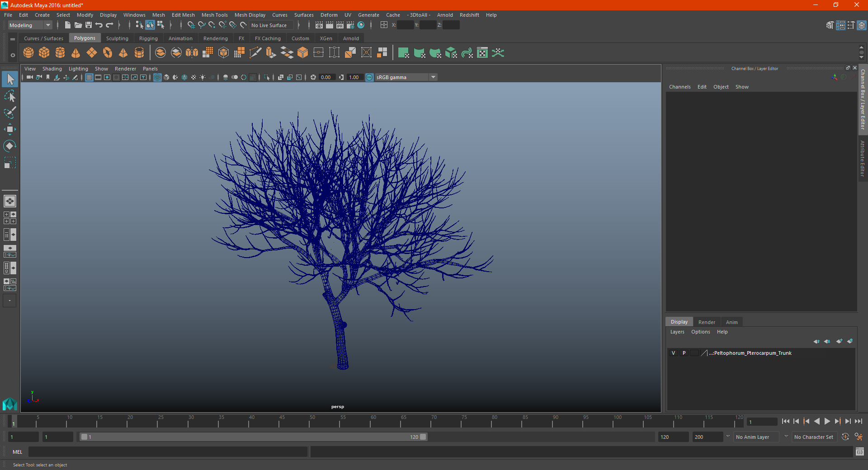Select the Paint Selection tool

tap(9, 113)
